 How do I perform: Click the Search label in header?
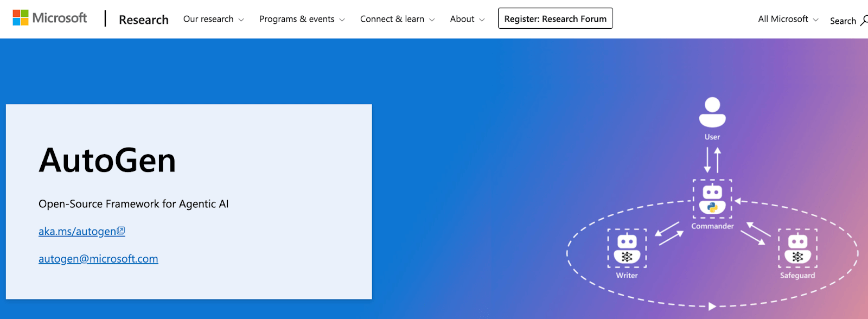(x=843, y=21)
